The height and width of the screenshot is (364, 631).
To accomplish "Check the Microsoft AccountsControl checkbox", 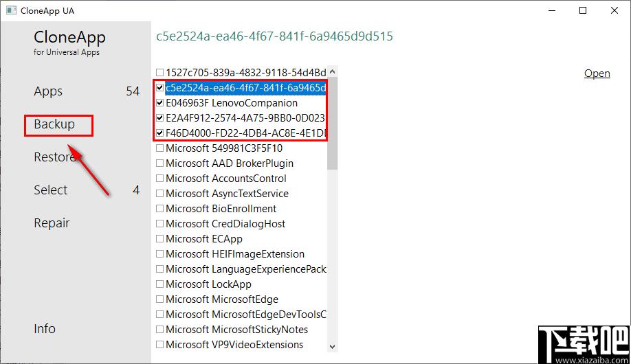I will point(159,178).
